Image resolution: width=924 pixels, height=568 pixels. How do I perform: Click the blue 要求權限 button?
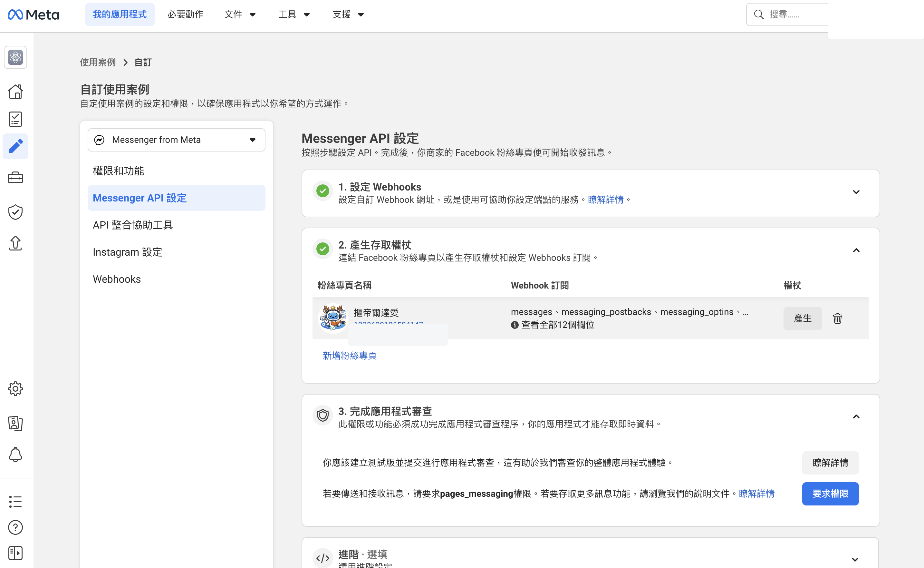(830, 494)
